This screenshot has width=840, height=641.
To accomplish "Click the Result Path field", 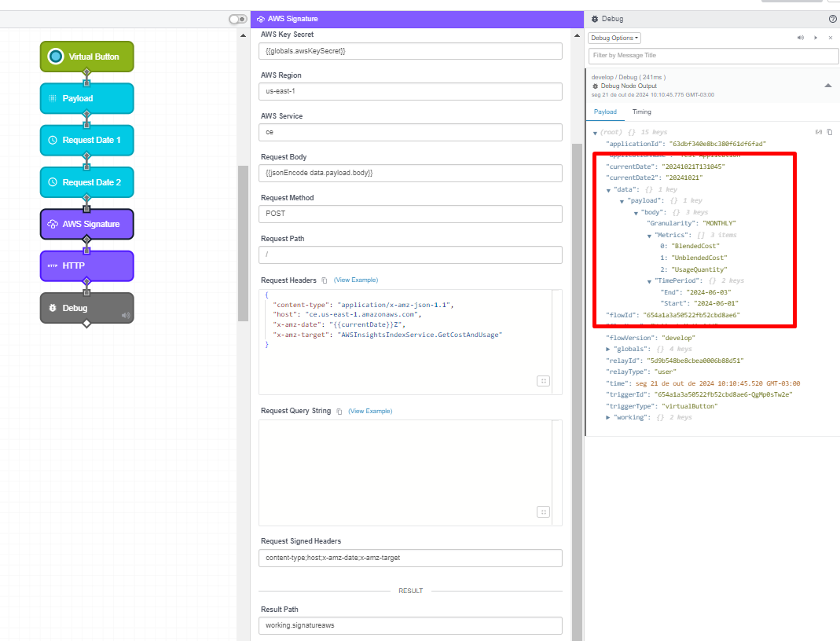I will coord(410,625).
